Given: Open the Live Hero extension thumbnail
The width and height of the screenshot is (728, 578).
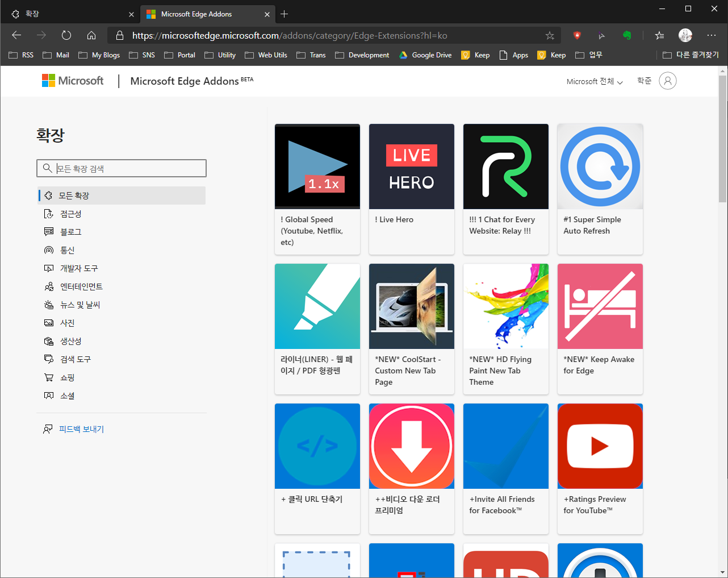Looking at the screenshot, I should 412,167.
